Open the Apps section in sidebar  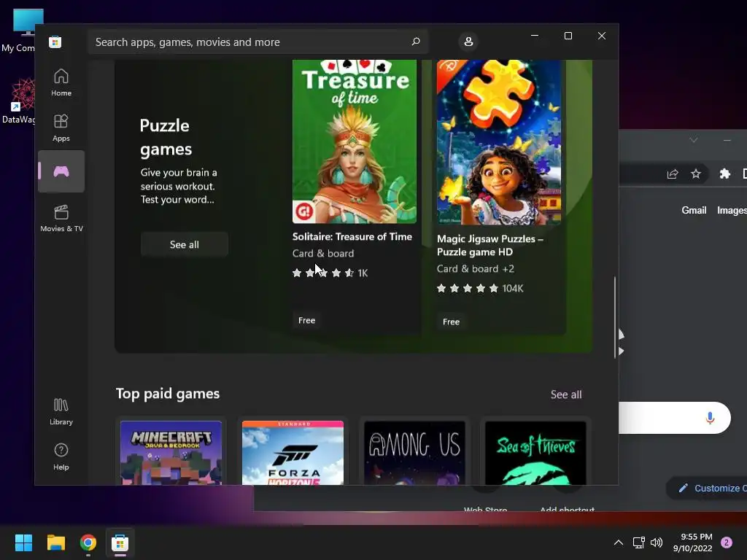[61, 128]
